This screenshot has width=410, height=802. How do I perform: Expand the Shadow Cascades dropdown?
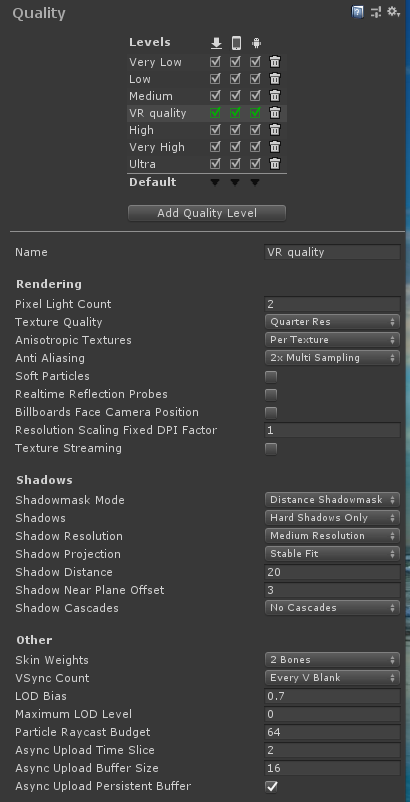coord(332,608)
